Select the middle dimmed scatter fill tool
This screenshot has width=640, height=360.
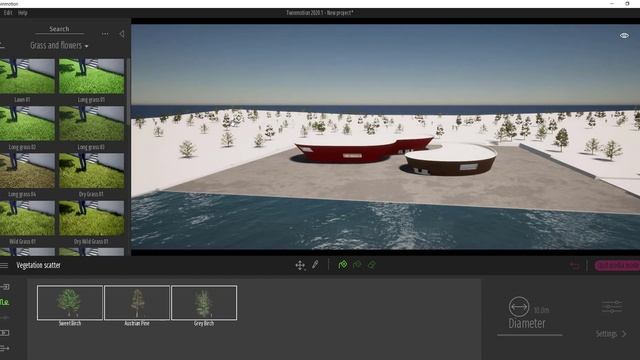(x=357, y=265)
